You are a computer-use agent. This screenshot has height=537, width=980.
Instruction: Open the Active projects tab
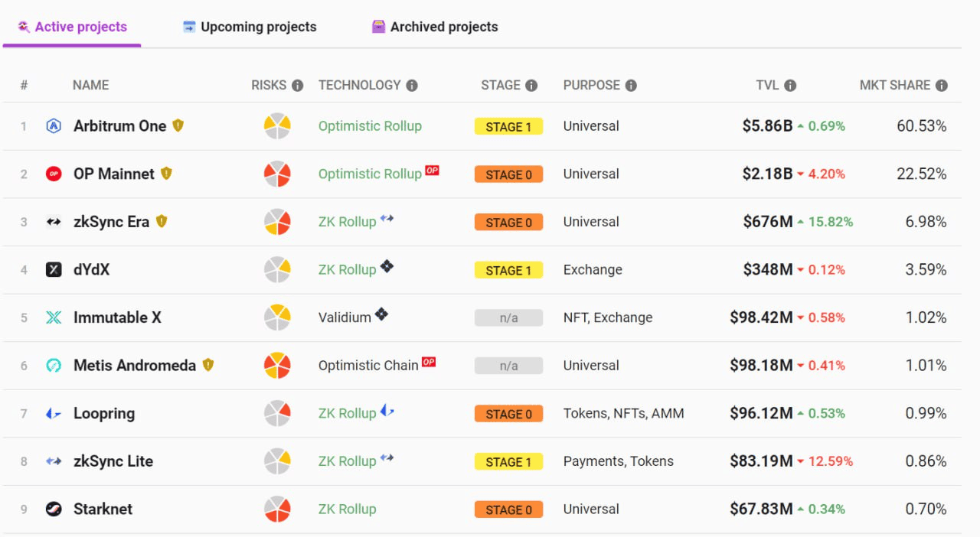(72, 27)
